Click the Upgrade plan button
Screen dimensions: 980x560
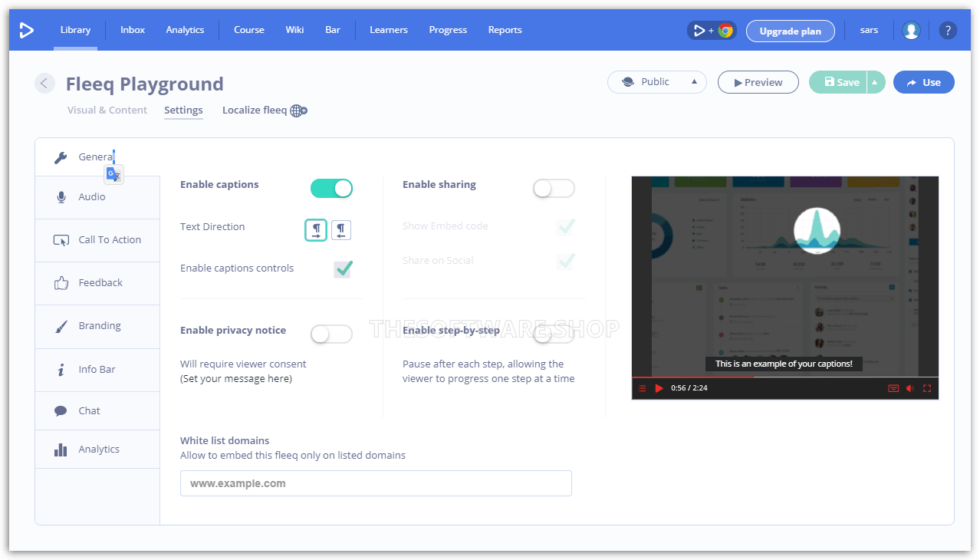[x=790, y=31]
